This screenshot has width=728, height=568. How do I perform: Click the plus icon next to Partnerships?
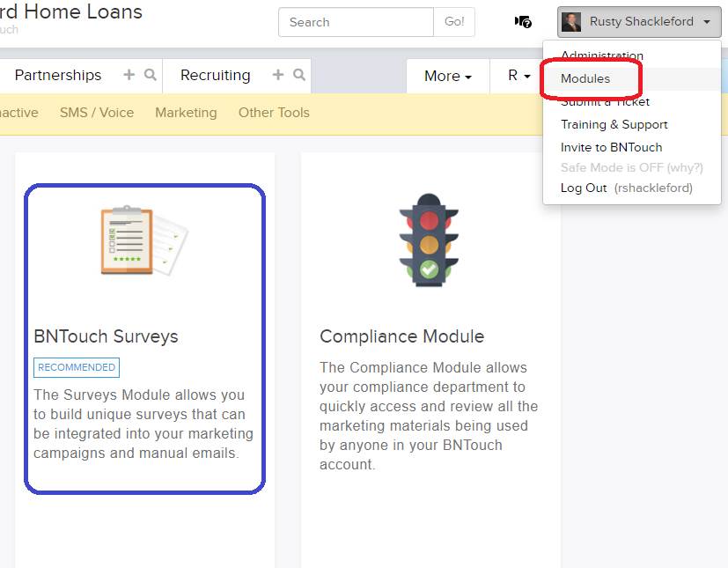pyautogui.click(x=129, y=75)
